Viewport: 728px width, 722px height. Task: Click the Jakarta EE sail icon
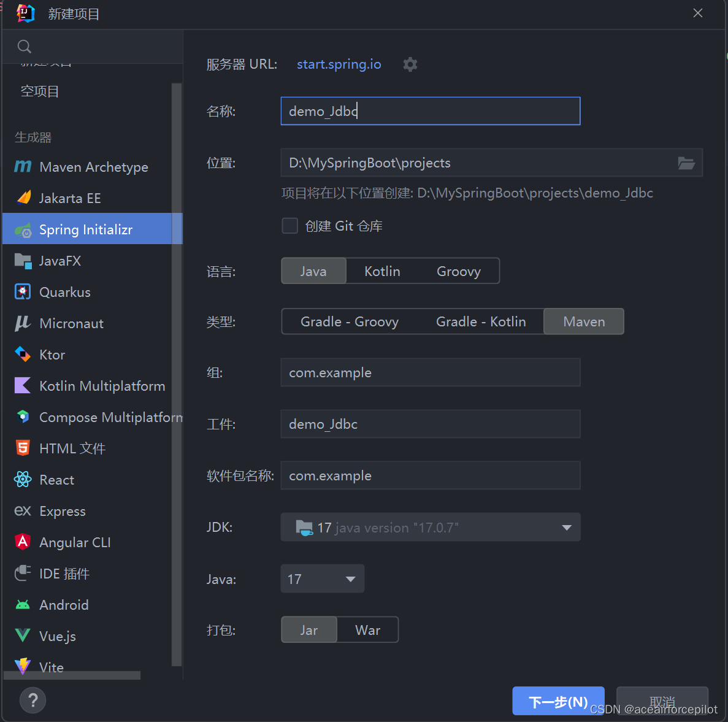pos(23,198)
